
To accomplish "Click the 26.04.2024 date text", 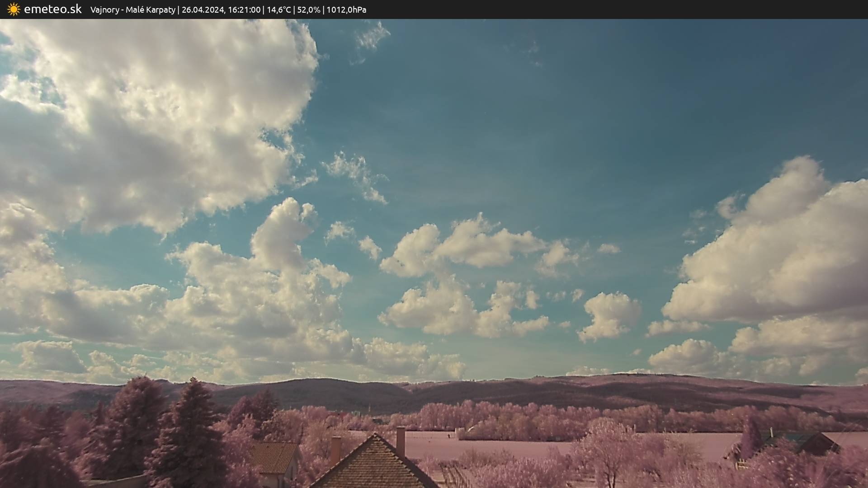I will 203,9.
